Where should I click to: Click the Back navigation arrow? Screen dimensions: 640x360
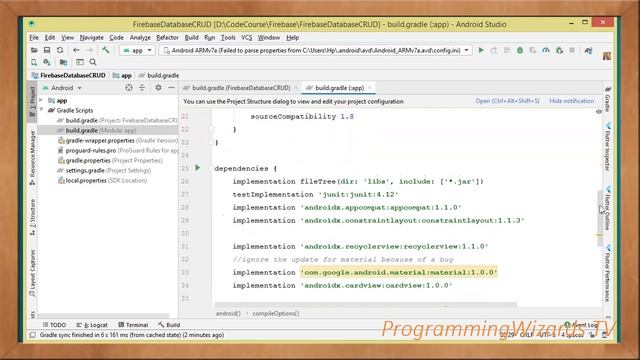click(76, 50)
